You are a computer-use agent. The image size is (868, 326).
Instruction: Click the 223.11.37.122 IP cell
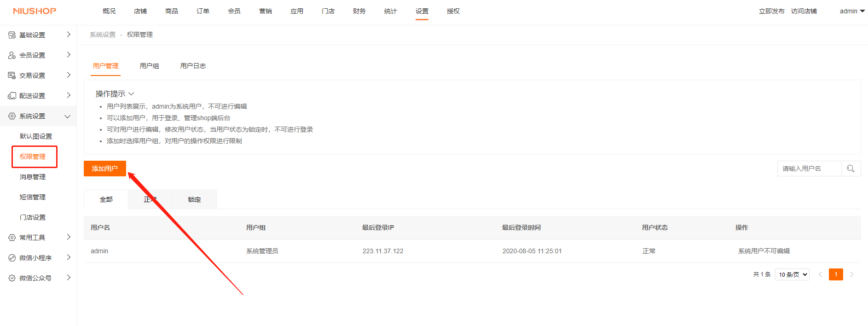[383, 251]
